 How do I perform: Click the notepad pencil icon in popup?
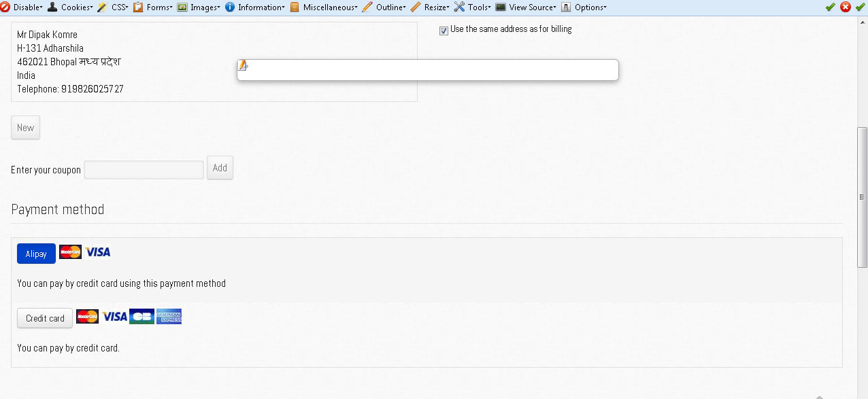coord(243,65)
